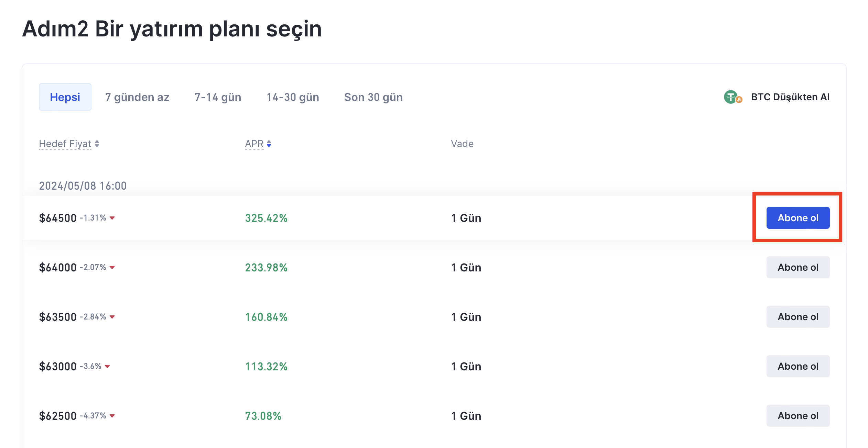868x448 pixels.
Task: Subscribe to the 113.32% APR plan
Action: point(798,366)
